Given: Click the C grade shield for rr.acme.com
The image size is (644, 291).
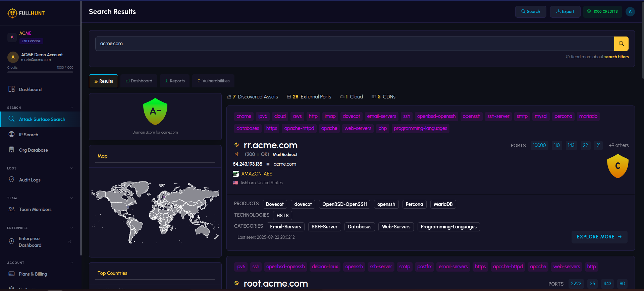Looking at the screenshot, I should click(618, 166).
